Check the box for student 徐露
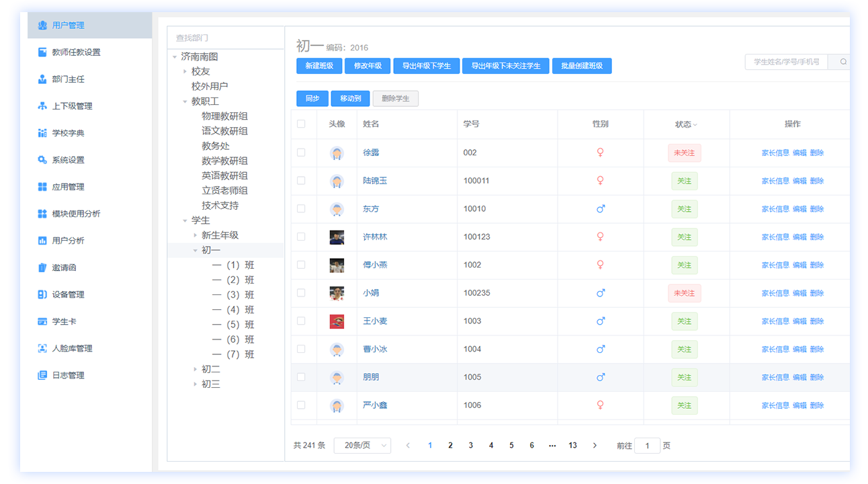Image resolution: width=868 pixels, height=484 pixels. point(301,153)
